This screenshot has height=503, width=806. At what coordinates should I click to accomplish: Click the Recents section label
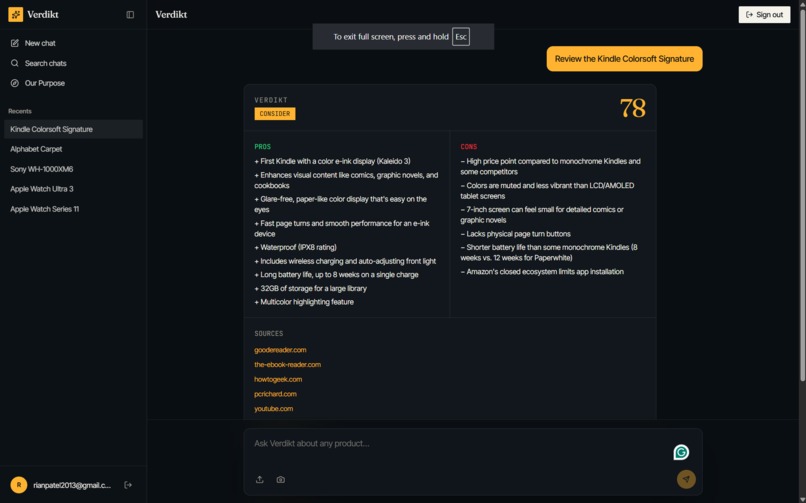[x=20, y=111]
